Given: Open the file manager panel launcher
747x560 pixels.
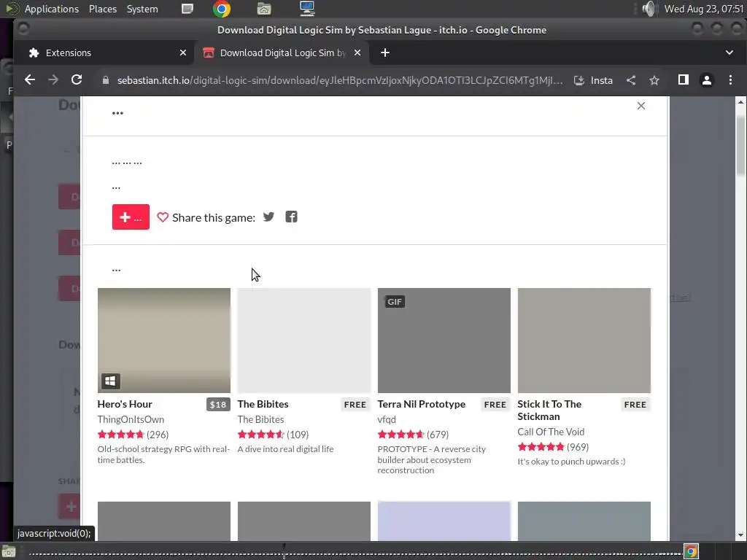Looking at the screenshot, I should tap(264, 9).
